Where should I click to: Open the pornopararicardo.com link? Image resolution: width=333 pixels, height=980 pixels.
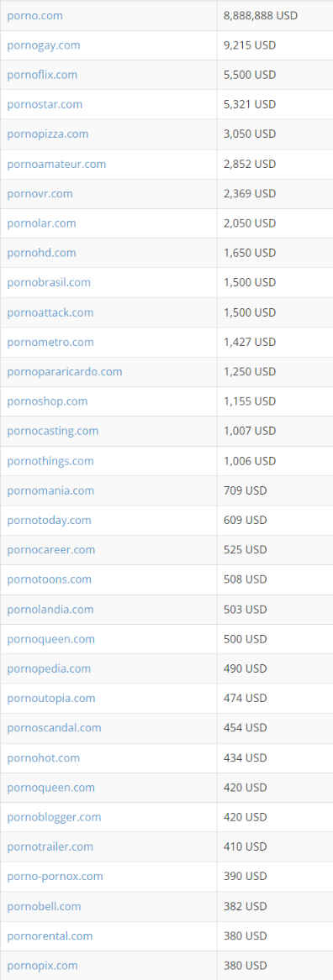[65, 372]
